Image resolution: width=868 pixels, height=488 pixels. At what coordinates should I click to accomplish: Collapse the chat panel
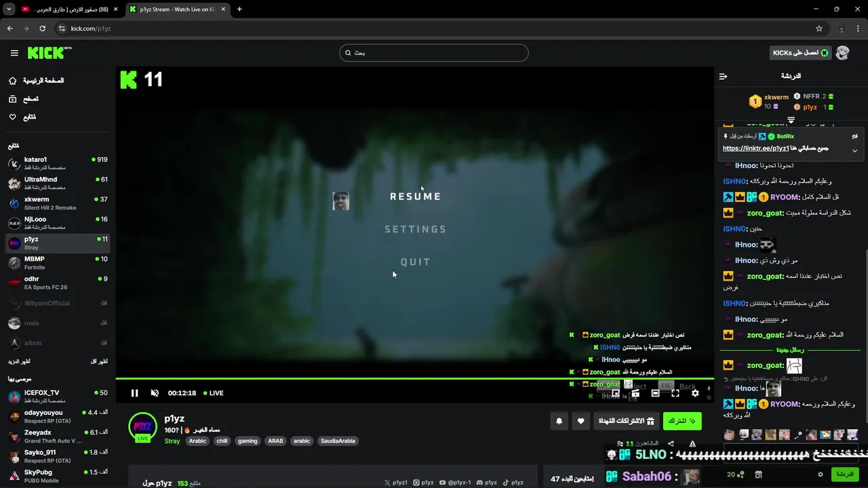coord(723,76)
